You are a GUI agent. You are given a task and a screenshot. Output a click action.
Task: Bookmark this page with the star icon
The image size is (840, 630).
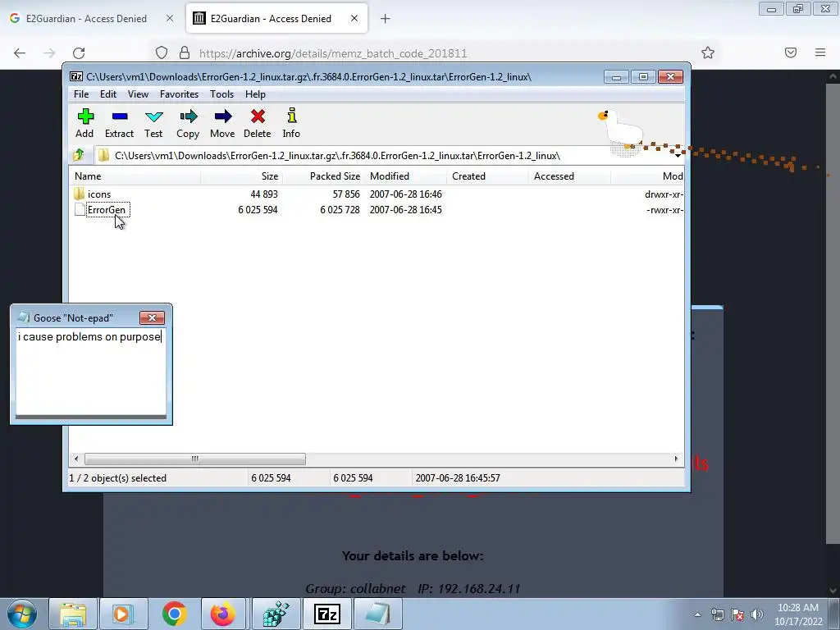708,52
